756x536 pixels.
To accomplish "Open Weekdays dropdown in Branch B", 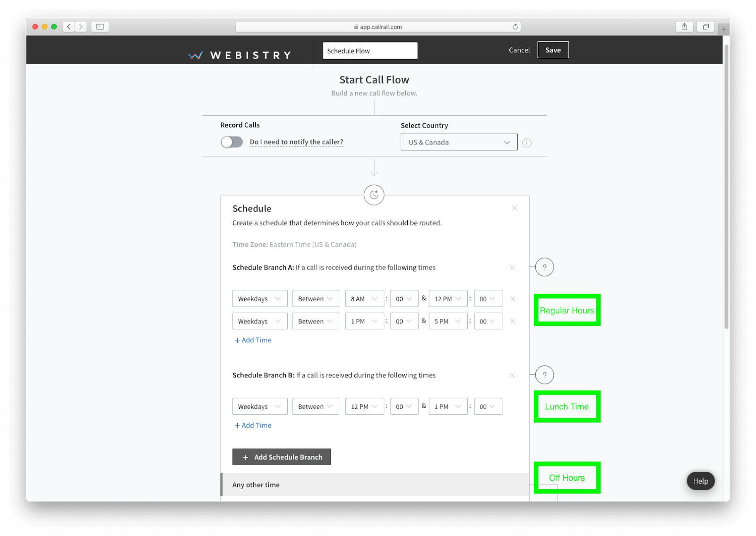I will click(x=260, y=407).
